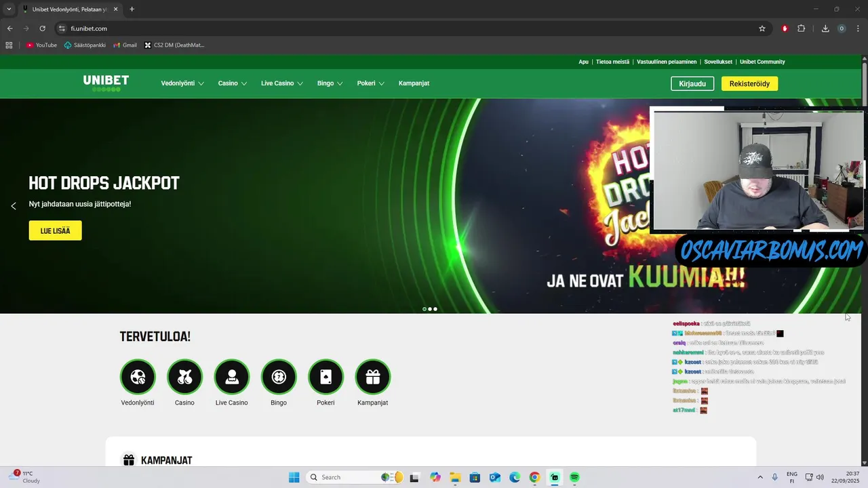Open the YouTube bookmark
Image resolution: width=868 pixels, height=488 pixels.
(x=41, y=45)
